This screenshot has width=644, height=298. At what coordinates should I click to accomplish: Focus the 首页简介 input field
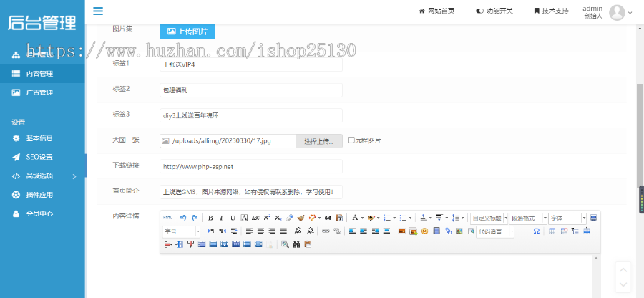tap(251, 192)
